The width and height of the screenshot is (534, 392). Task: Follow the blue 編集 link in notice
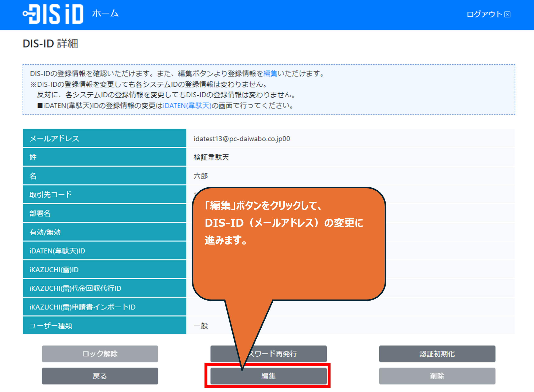pyautogui.click(x=270, y=74)
